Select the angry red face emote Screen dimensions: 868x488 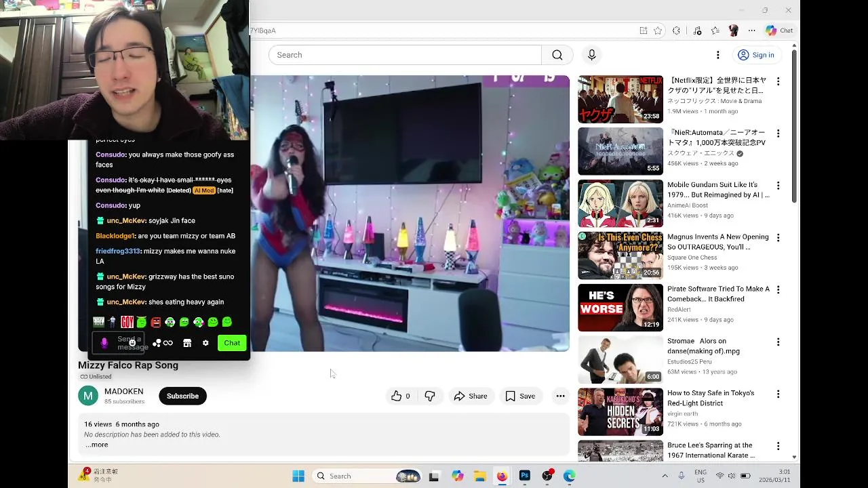156,323
